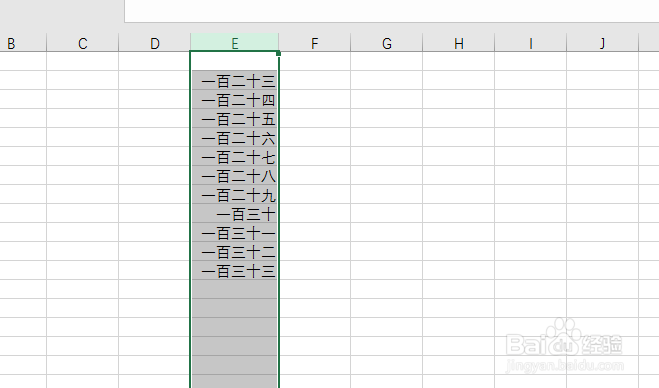Screen dimensions: 659x388
Task: Click cell containing 一百二十五
Action: (235, 118)
